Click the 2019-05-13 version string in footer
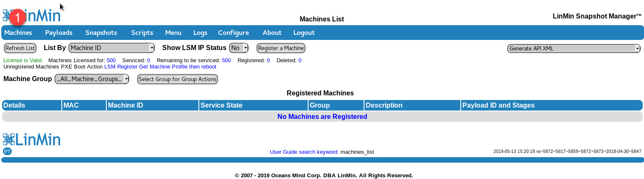This screenshot has height=179, width=644. (x=567, y=151)
